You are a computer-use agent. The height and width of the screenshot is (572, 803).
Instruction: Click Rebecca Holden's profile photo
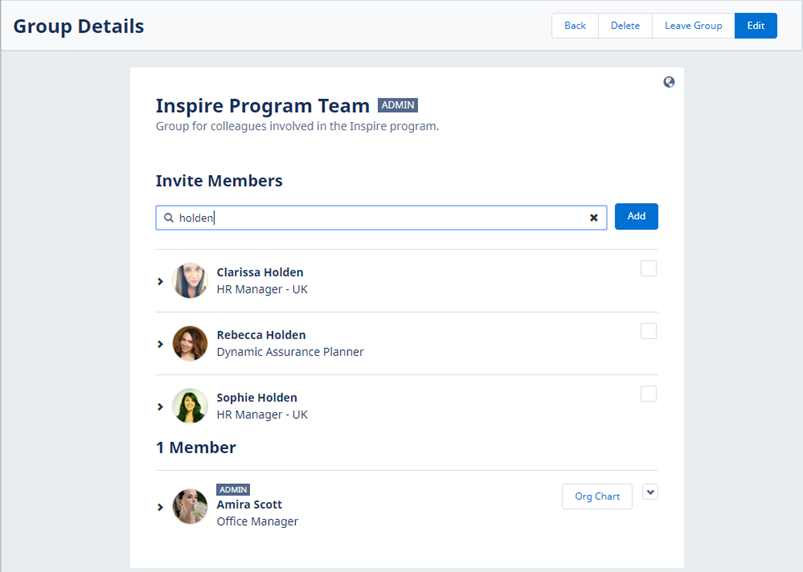pos(190,344)
